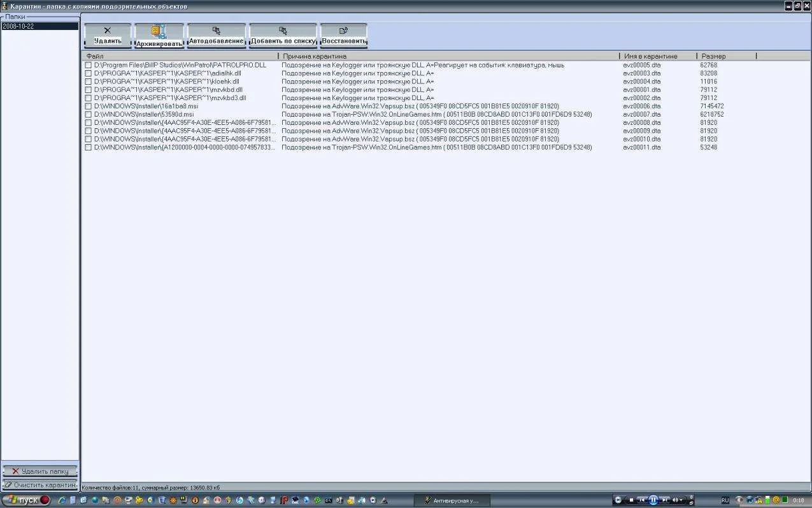812x508 pixels.
Task: Click 53590d.msi file path text
Action: pos(143,115)
